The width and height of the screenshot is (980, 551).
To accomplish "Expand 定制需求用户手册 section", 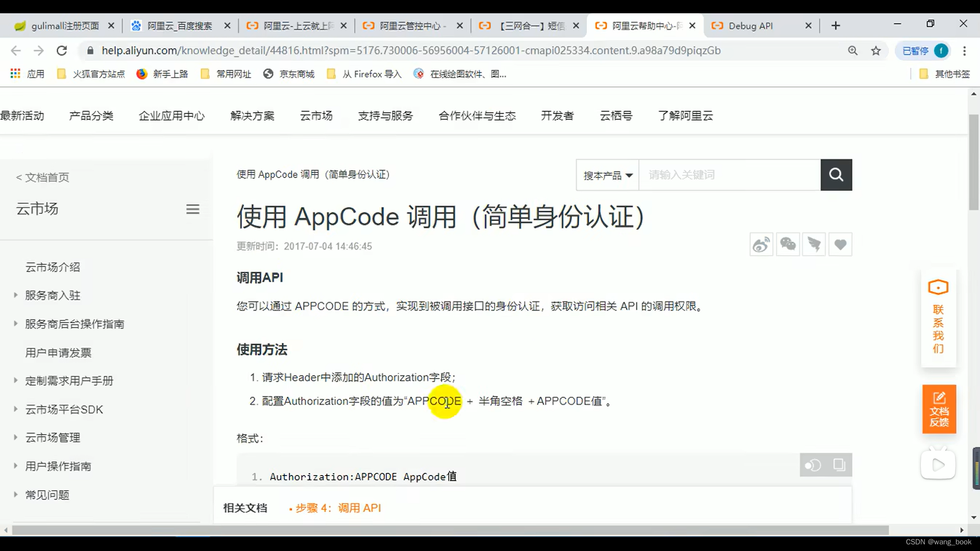I will [15, 380].
